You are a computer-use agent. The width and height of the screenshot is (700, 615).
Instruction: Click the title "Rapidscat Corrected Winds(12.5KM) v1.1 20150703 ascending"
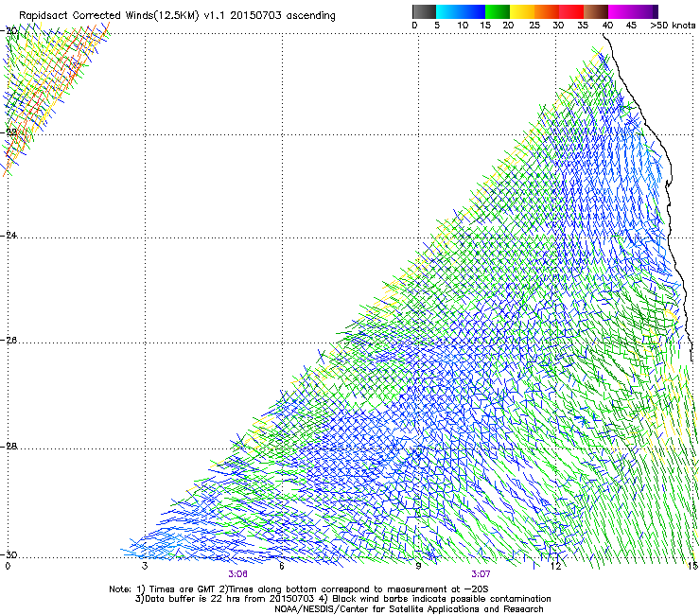pyautogui.click(x=177, y=15)
